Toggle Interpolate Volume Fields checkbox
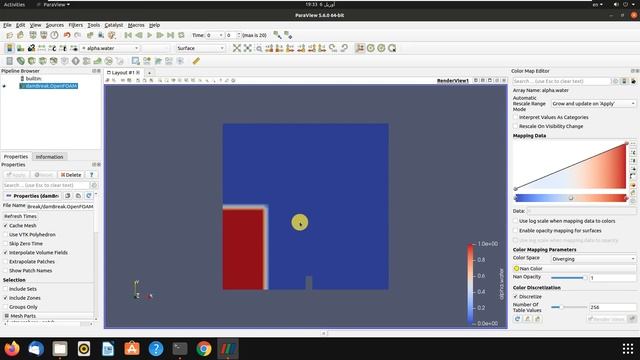 [x=6, y=253]
